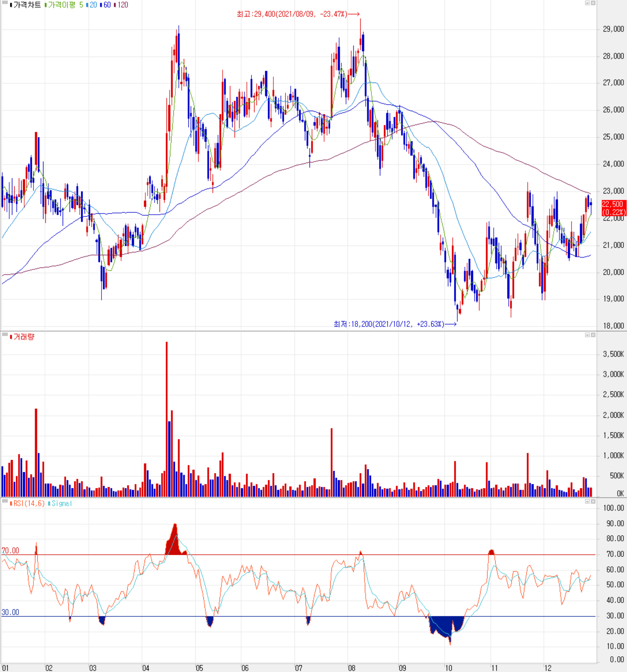The height and width of the screenshot is (672, 627).
Task: Click the gray handle beside 거래량 label
Action: pyautogui.click(x=5, y=335)
